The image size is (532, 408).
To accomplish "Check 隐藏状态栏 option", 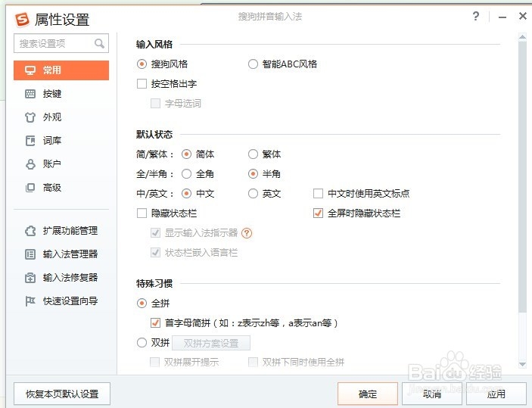I will point(142,213).
